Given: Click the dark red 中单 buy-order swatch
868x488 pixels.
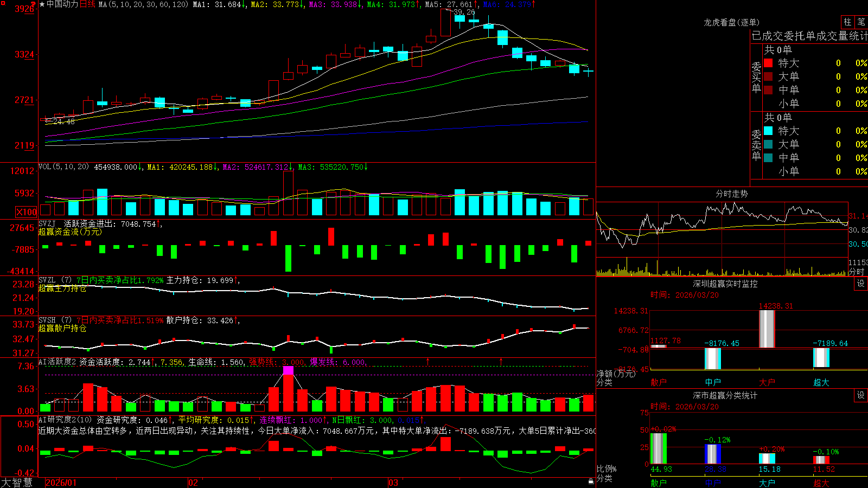Looking at the screenshot, I should [768, 90].
